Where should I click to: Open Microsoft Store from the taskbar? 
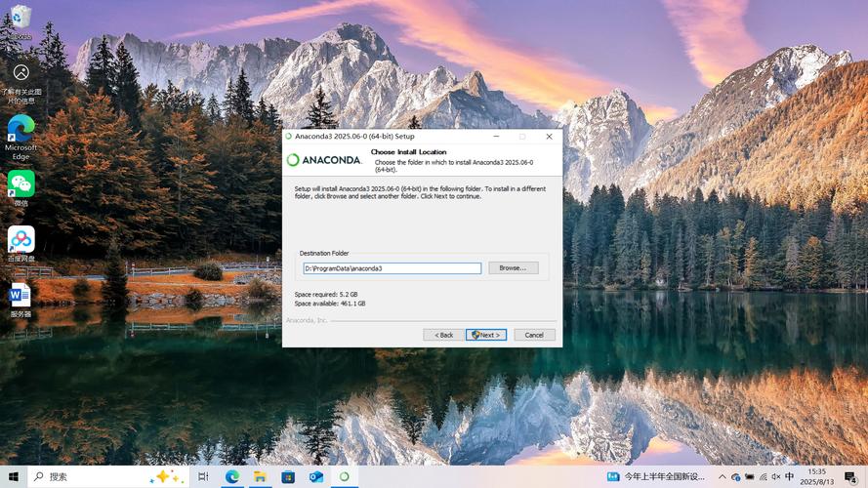coord(288,476)
